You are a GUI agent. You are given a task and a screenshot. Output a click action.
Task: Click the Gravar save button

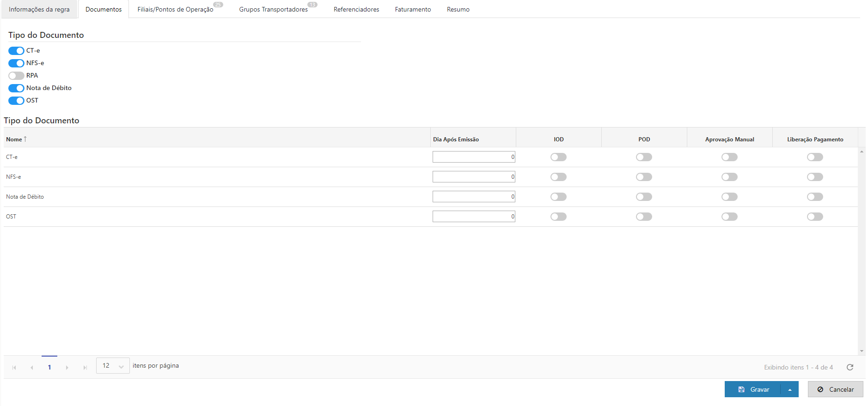(753, 389)
